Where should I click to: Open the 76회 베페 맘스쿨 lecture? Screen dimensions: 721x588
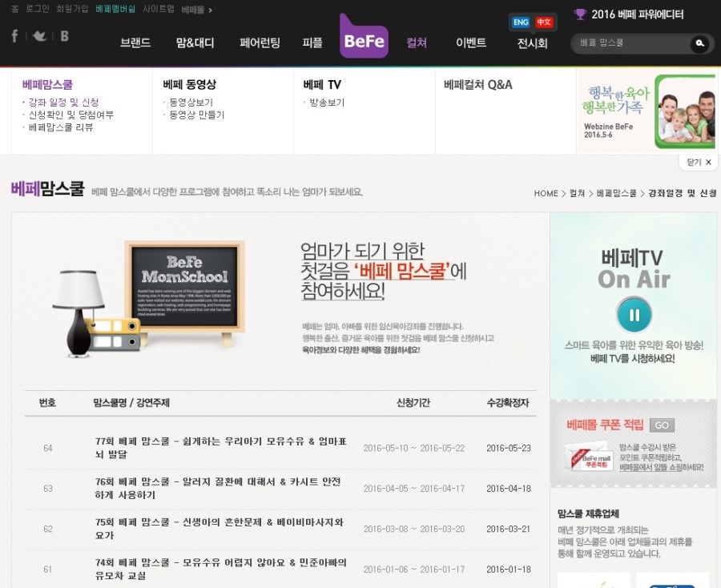click(x=217, y=488)
